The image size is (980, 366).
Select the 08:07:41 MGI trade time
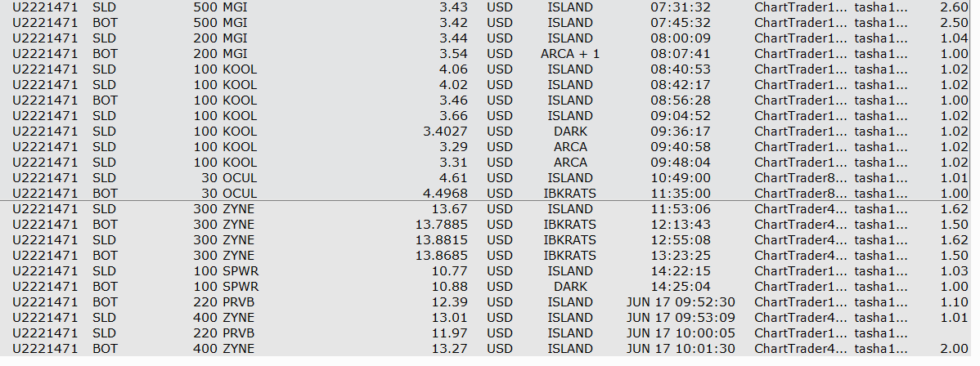coord(681,54)
